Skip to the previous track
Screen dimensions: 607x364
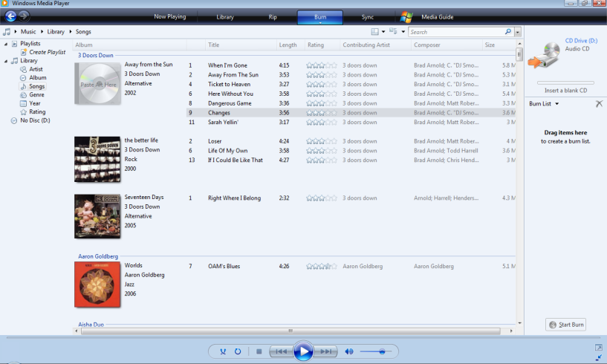(x=281, y=351)
